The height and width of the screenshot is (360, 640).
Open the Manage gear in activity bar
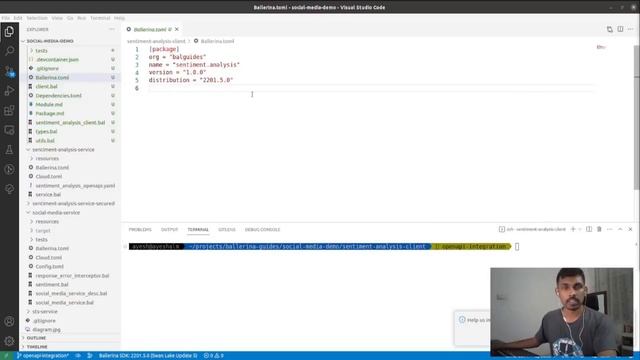[9, 341]
